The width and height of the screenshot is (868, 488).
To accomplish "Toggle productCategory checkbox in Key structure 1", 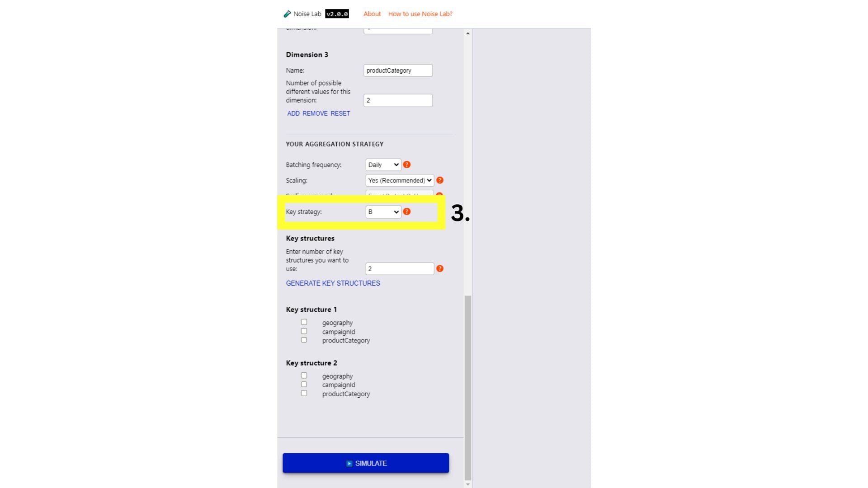I will (304, 340).
